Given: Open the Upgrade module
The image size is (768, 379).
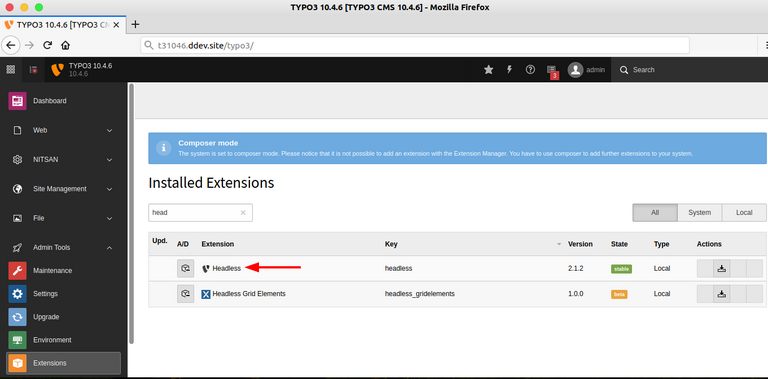Looking at the screenshot, I should click(64, 317).
